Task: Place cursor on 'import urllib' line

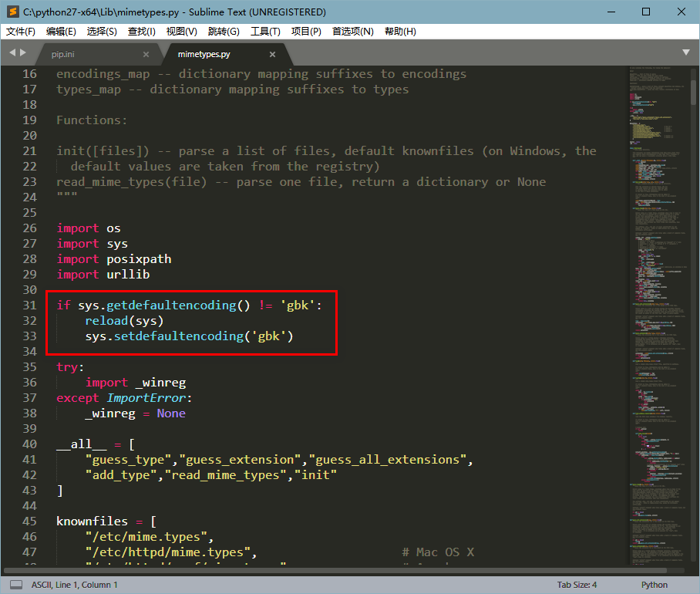Action: 103,275
